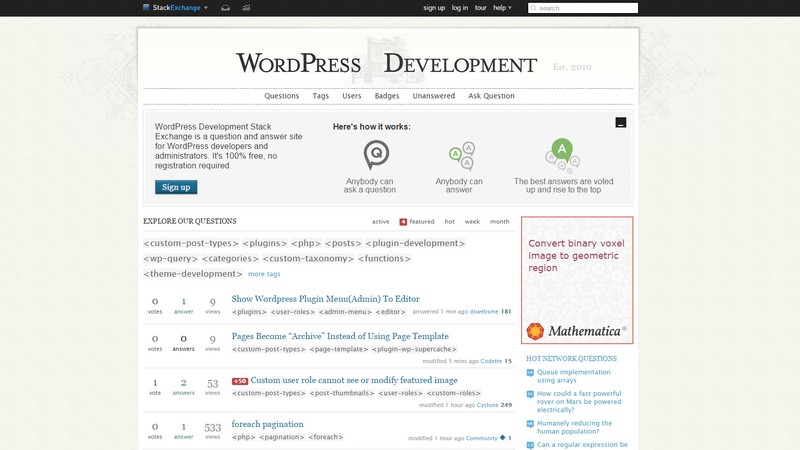Open the Users nav item
The image size is (800, 450).
[352, 96]
